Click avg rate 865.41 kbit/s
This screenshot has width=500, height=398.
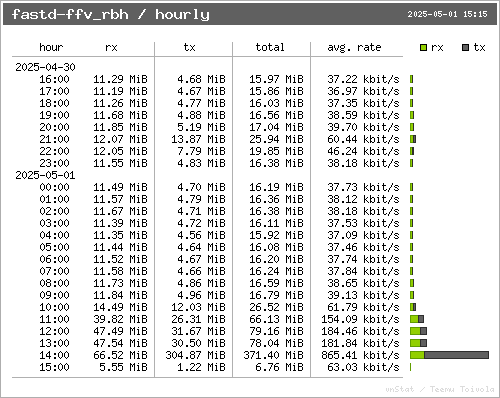pyautogui.click(x=360, y=355)
